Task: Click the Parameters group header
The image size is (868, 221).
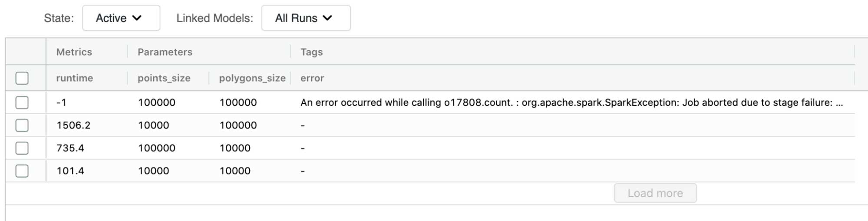Action: click(165, 52)
